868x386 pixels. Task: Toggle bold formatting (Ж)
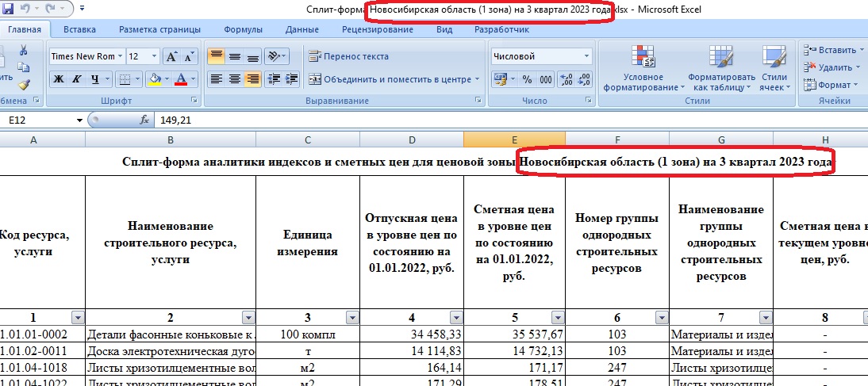tap(58, 79)
